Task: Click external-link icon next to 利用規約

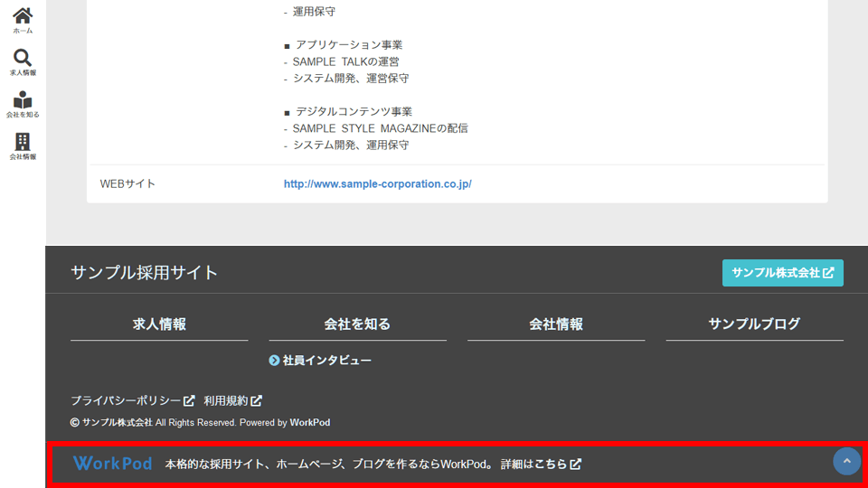Action: tap(256, 400)
